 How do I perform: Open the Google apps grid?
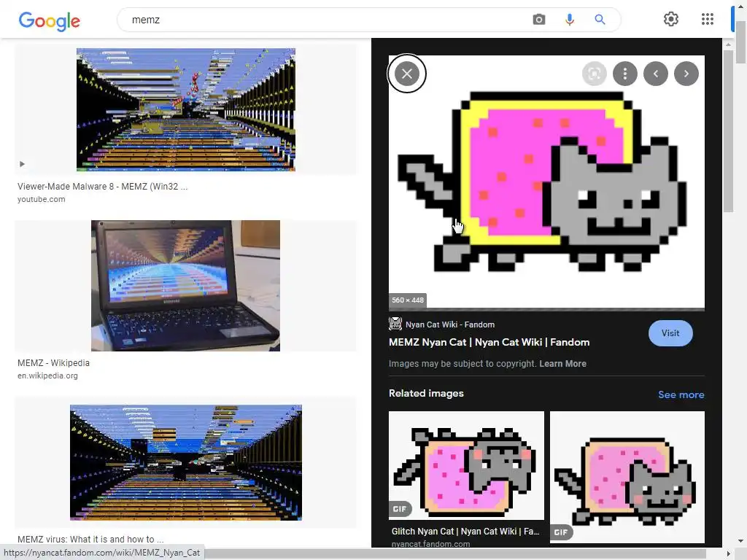click(x=708, y=19)
